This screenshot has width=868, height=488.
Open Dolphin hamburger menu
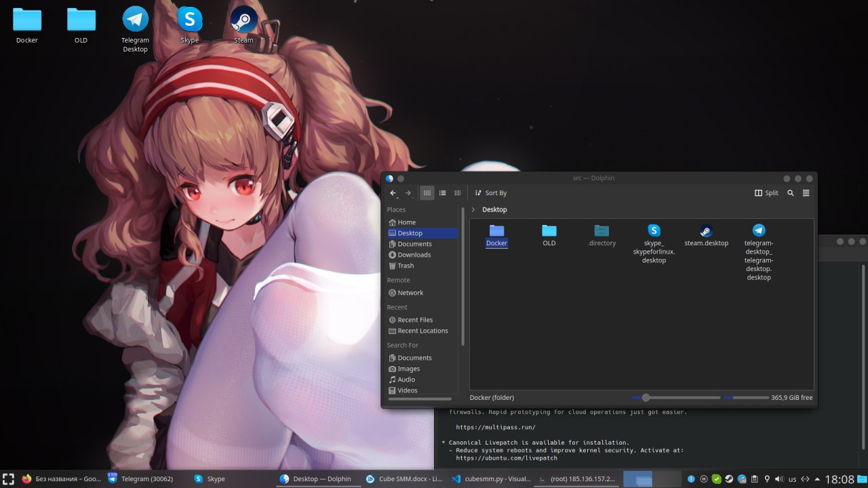(x=806, y=193)
